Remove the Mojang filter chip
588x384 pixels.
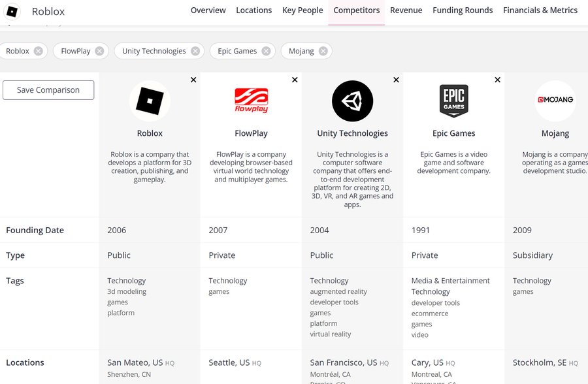(x=323, y=51)
